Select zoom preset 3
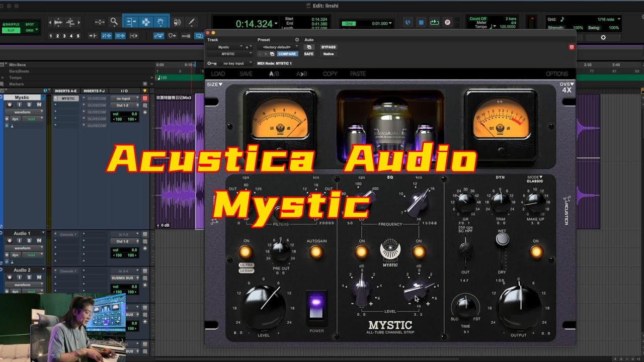The height and width of the screenshot is (362, 644). pyautogui.click(x=64, y=36)
